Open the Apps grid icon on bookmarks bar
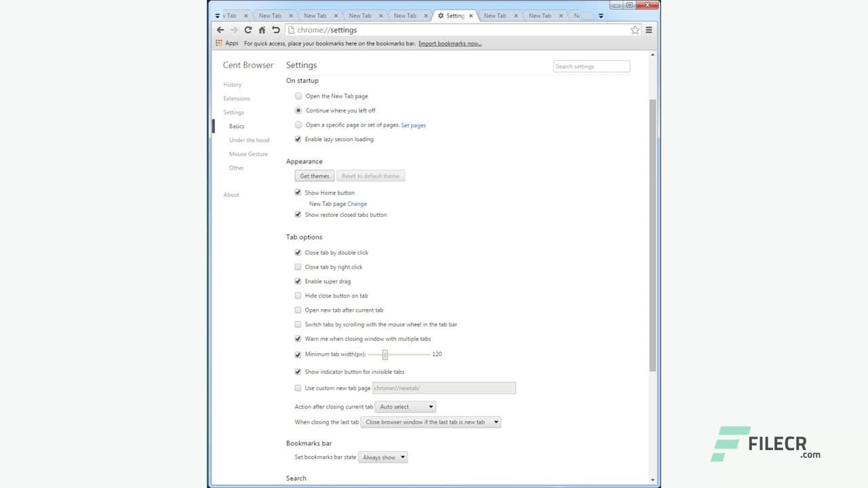This screenshot has width=868, height=488. click(218, 43)
